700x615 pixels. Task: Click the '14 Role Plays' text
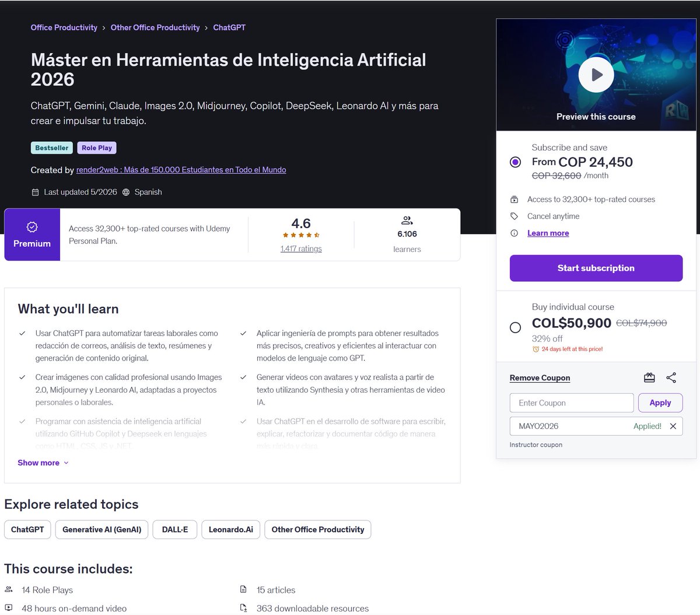point(47,590)
